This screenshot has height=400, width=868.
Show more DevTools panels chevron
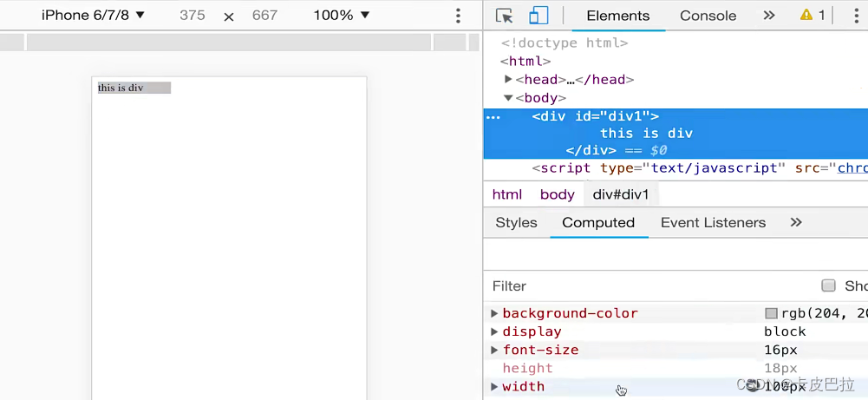(769, 16)
